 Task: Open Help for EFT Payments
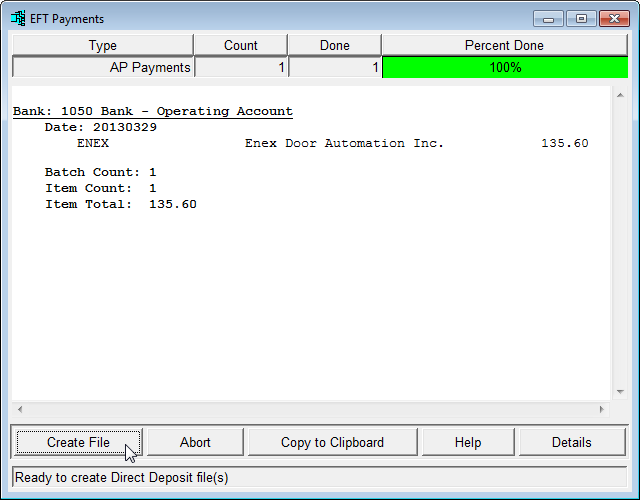pos(467,442)
